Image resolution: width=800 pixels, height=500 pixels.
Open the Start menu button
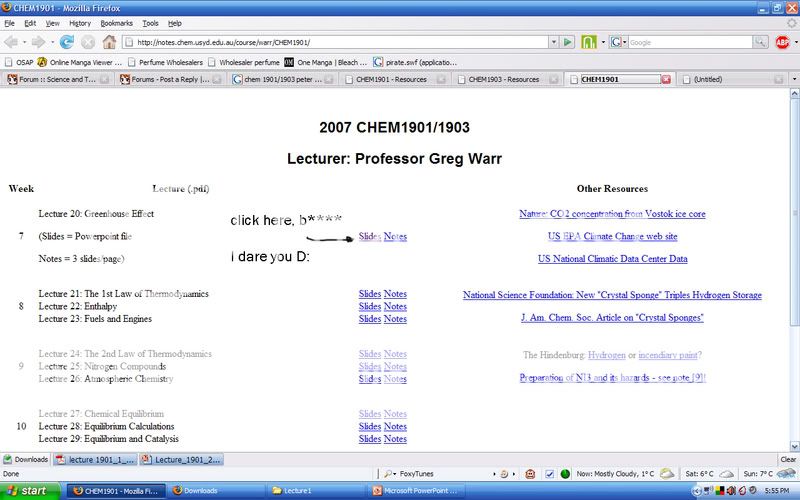pyautogui.click(x=30, y=491)
